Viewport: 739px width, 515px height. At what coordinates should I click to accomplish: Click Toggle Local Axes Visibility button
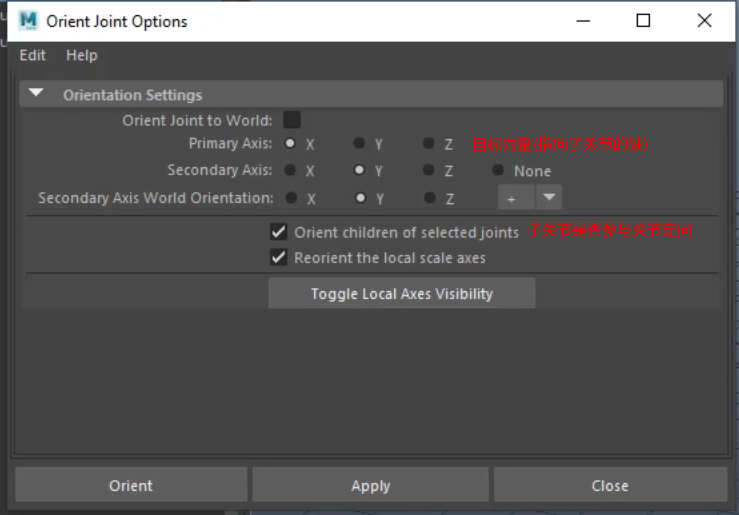(x=402, y=293)
